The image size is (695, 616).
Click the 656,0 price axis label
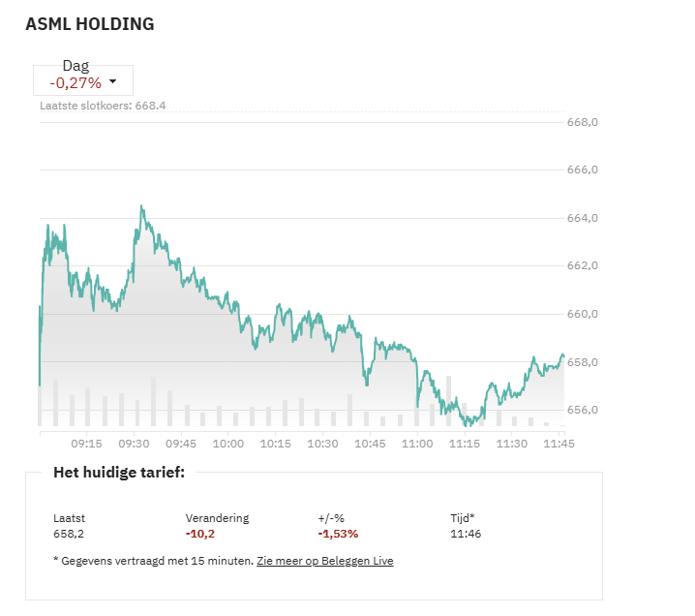[x=583, y=410]
